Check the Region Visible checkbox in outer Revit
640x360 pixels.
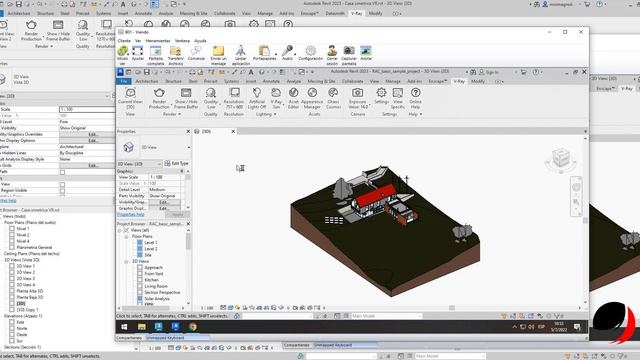[62, 191]
